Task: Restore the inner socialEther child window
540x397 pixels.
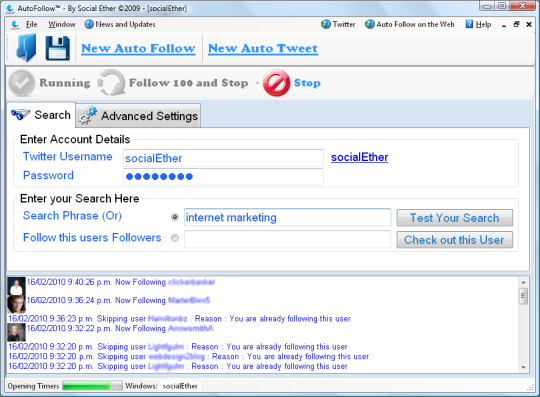Action: [x=516, y=24]
